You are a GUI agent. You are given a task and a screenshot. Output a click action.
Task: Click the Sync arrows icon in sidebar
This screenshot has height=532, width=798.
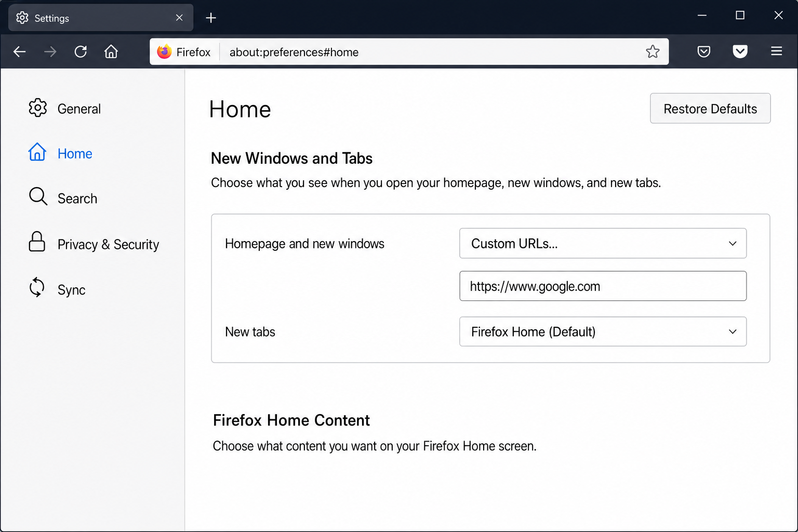pyautogui.click(x=37, y=287)
